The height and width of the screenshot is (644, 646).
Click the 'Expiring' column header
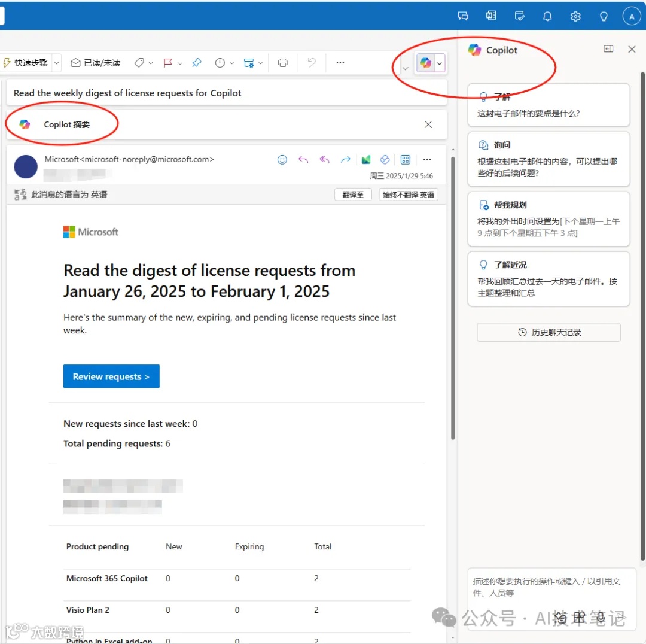pyautogui.click(x=249, y=546)
